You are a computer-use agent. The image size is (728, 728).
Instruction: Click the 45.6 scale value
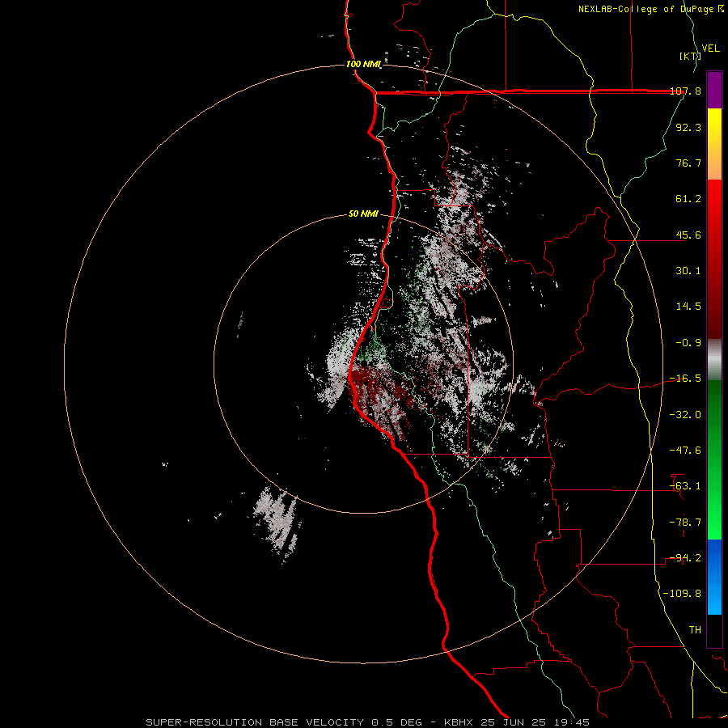688,235
